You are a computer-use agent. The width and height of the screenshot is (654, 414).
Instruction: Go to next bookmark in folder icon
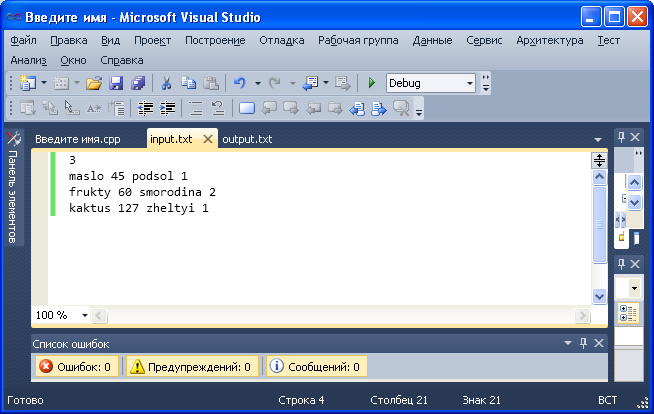pos(335,109)
